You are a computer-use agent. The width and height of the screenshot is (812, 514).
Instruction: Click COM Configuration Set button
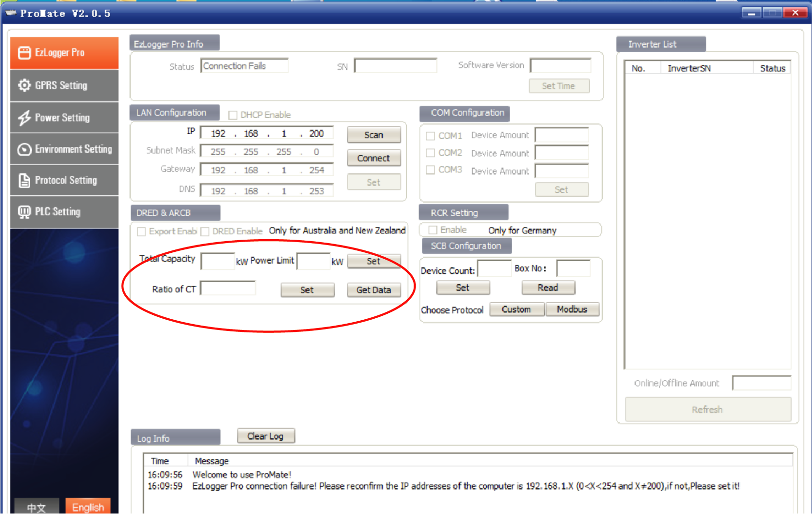tap(562, 189)
